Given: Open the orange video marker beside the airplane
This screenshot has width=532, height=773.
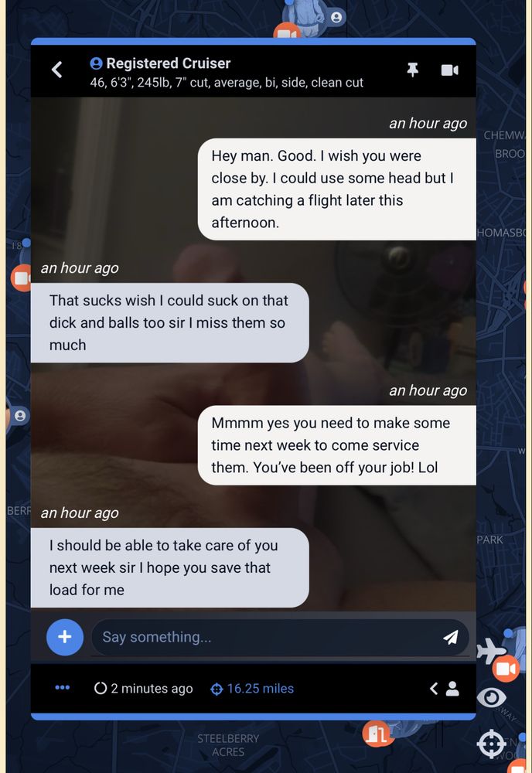Looking at the screenshot, I should pyautogui.click(x=506, y=669).
